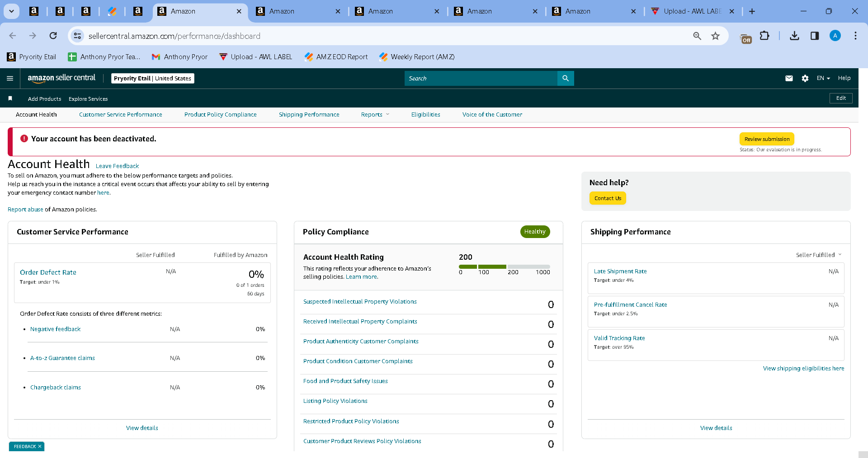
Task: Open the Anthony Pryor Tea... bookmark
Action: (x=104, y=57)
